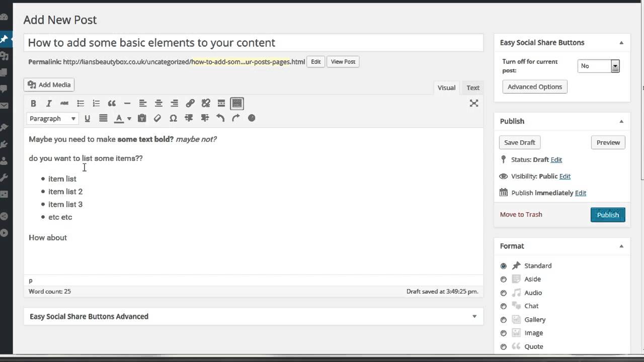Viewport: 644px width, 362px height.
Task: Remove link from selected text
Action: [x=206, y=104]
